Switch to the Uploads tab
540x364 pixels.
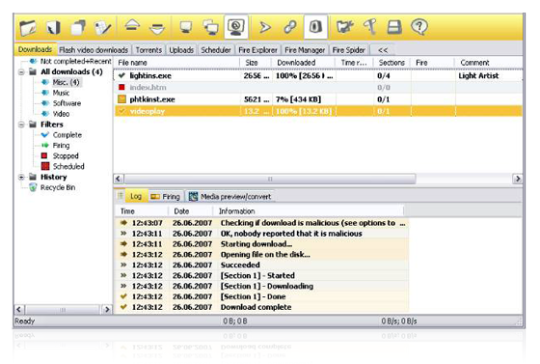coord(181,50)
